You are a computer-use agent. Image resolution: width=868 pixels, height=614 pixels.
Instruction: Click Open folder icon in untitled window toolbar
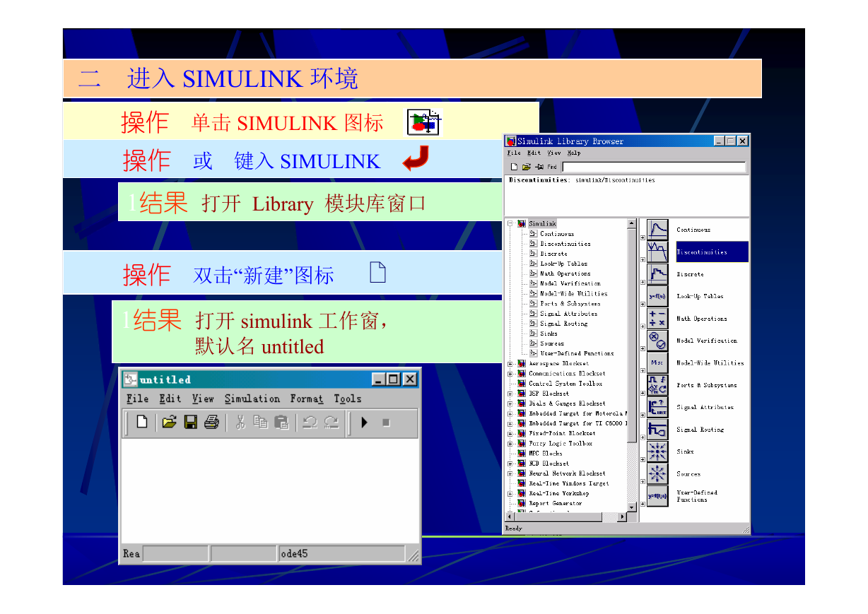tap(169, 422)
